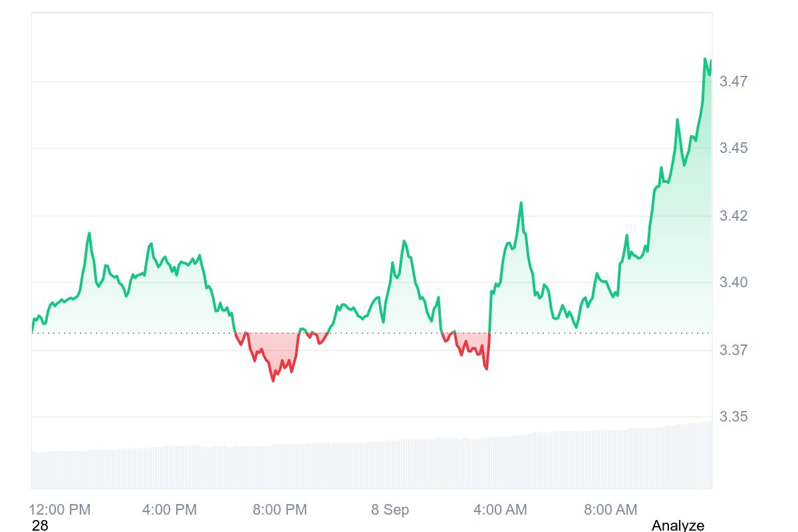Screen dimensions: 798x532
Task: Select the 3.42 price axis label
Action: [733, 215]
